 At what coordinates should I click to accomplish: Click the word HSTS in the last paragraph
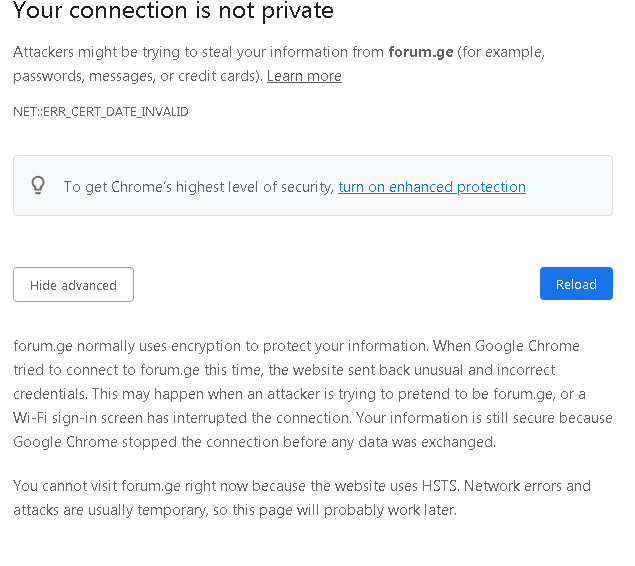click(x=440, y=486)
